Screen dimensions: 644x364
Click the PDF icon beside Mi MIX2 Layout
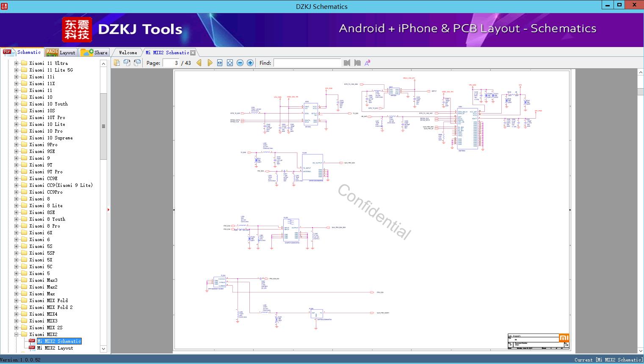click(x=32, y=348)
